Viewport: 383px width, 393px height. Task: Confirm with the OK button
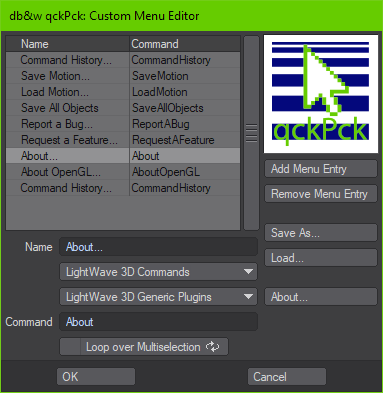(96, 377)
